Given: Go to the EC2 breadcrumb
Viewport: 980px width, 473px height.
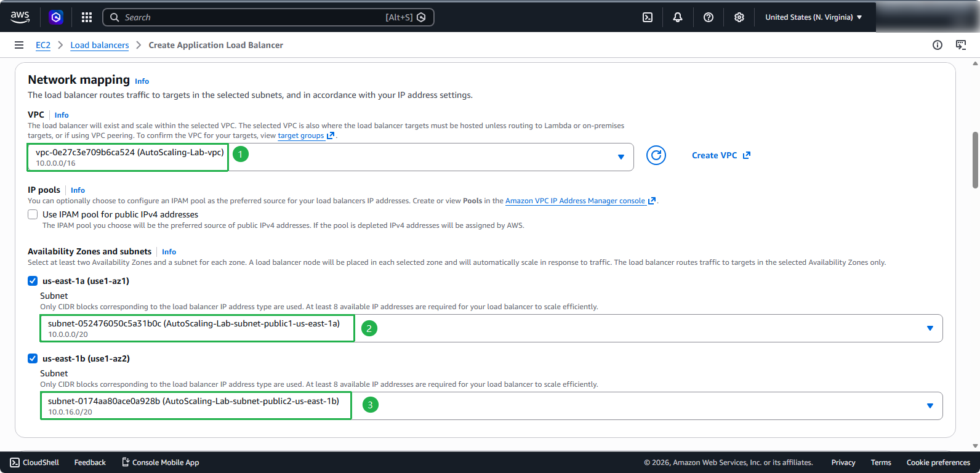Looking at the screenshot, I should pyautogui.click(x=43, y=45).
